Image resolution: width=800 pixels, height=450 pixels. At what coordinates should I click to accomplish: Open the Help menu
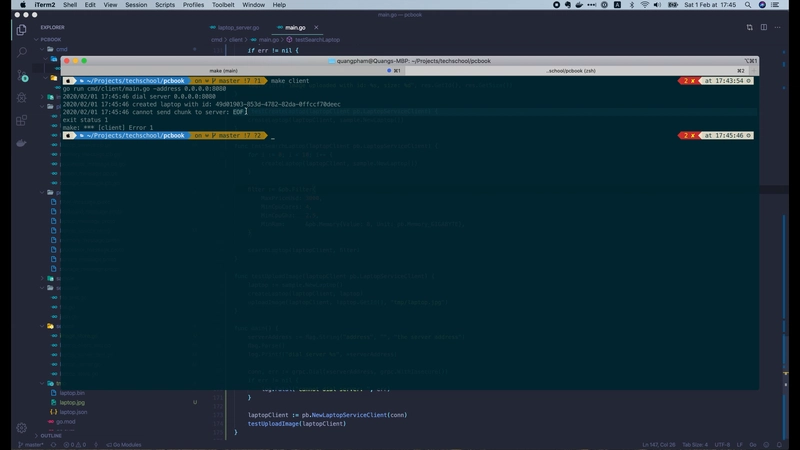coord(279,5)
